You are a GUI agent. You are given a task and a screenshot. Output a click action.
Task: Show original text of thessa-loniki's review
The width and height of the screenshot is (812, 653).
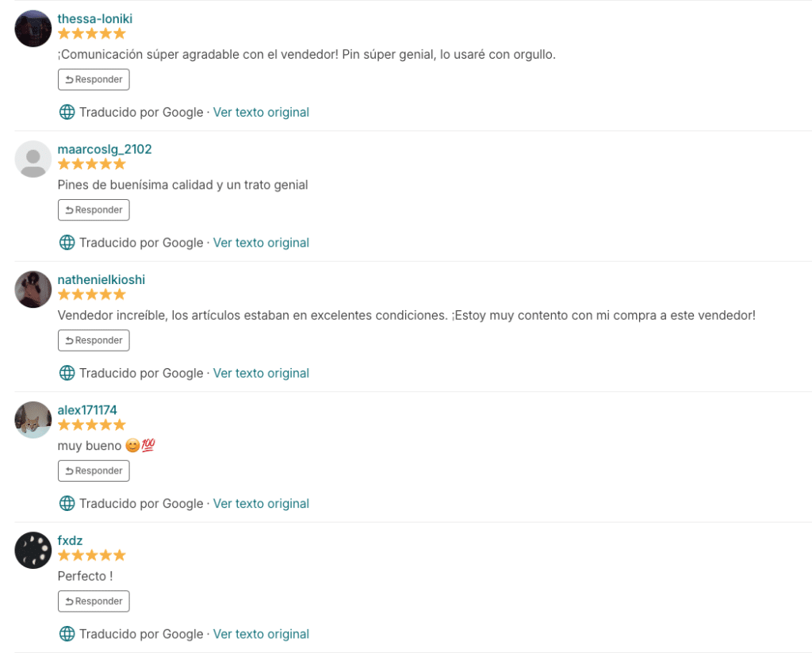261,113
